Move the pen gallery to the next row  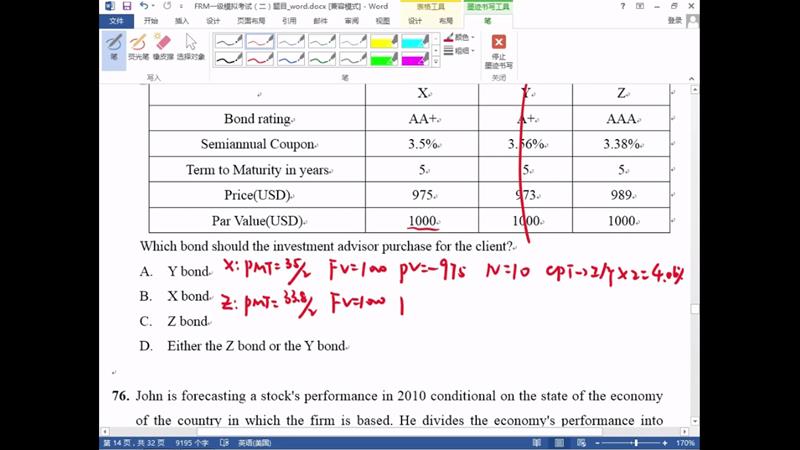[x=436, y=51]
